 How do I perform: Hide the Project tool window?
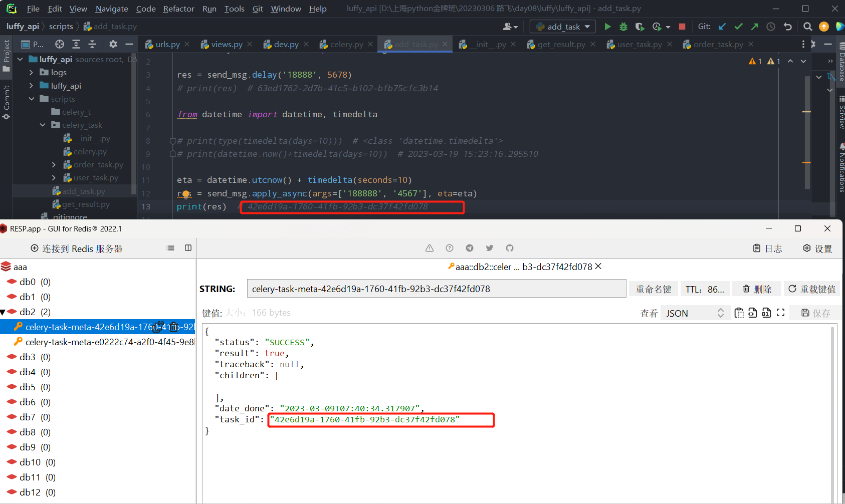[x=129, y=44]
